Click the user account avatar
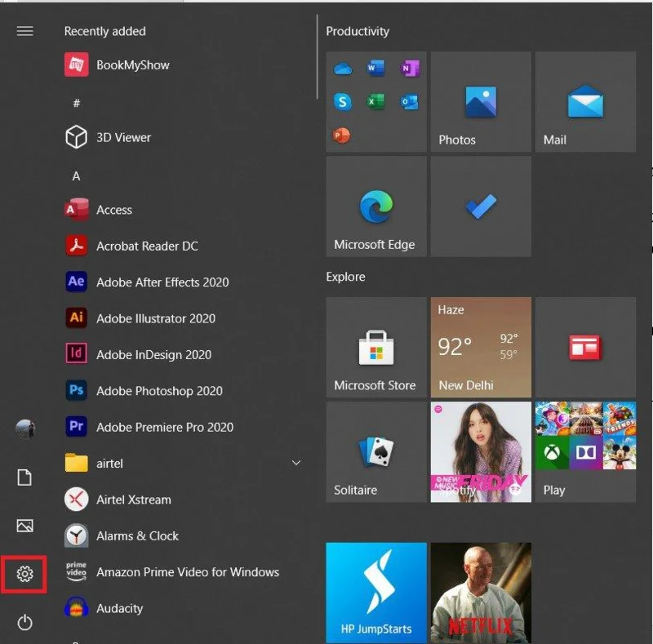 25,429
